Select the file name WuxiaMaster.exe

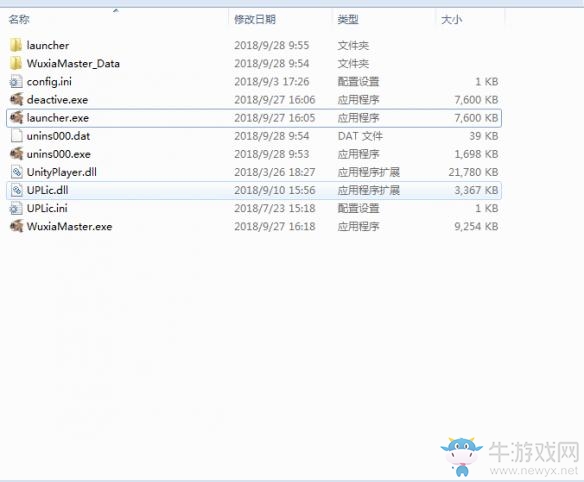69,226
